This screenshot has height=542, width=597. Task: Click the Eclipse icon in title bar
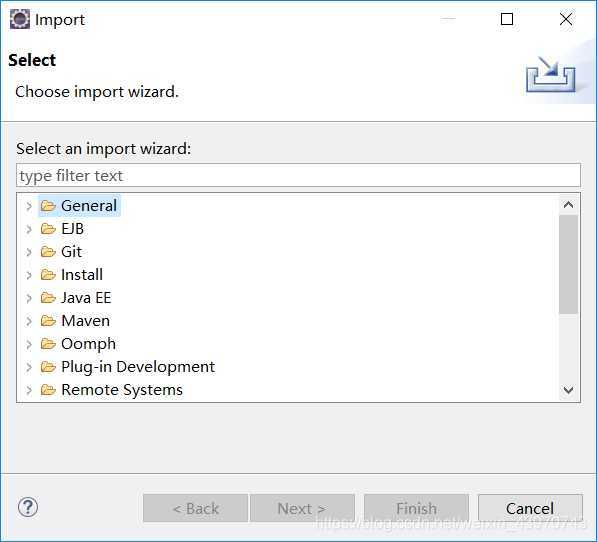[20, 19]
